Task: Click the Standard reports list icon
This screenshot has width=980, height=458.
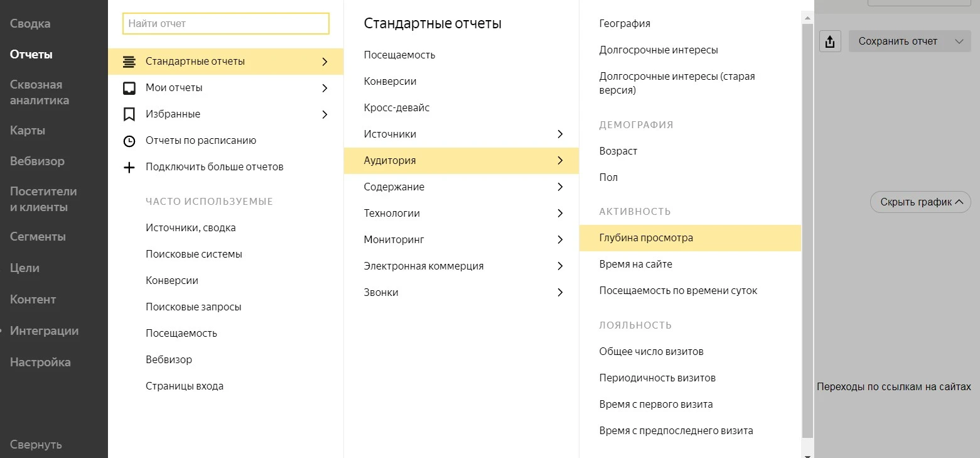Action: [129, 62]
